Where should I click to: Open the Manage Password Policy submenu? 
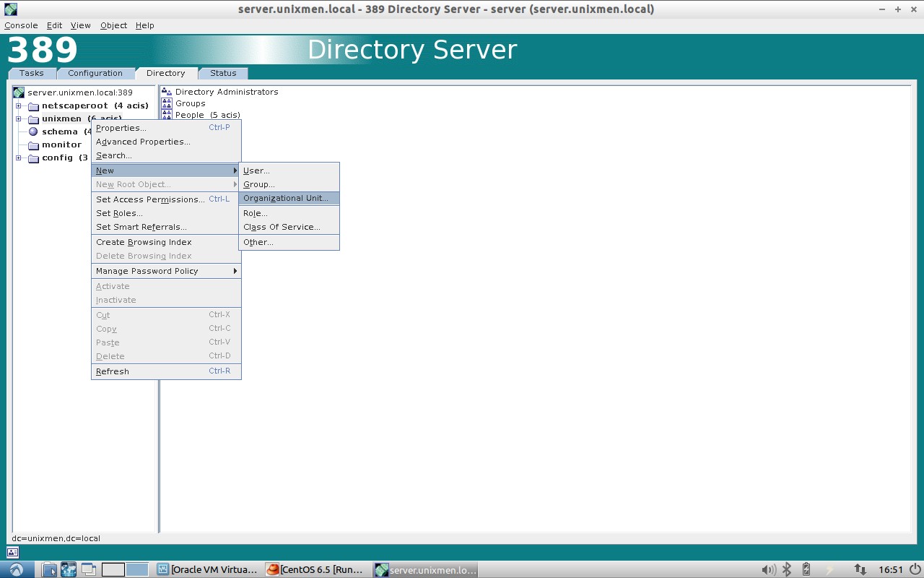click(x=166, y=271)
